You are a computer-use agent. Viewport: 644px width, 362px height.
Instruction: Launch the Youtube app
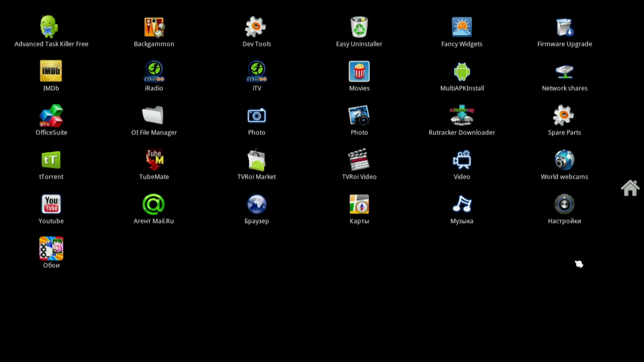[x=51, y=204]
